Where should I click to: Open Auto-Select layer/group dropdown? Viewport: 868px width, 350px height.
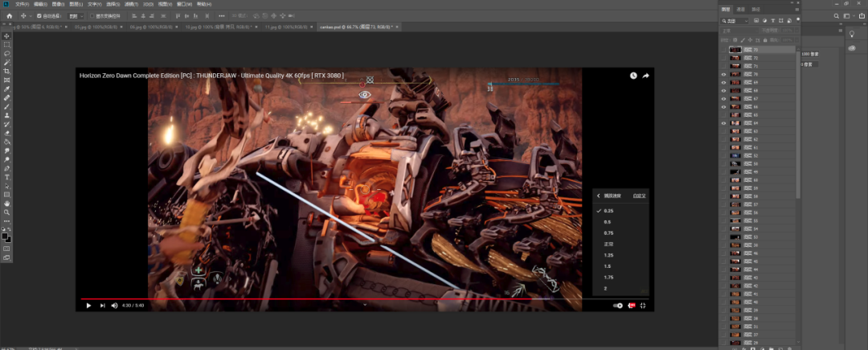(x=76, y=16)
